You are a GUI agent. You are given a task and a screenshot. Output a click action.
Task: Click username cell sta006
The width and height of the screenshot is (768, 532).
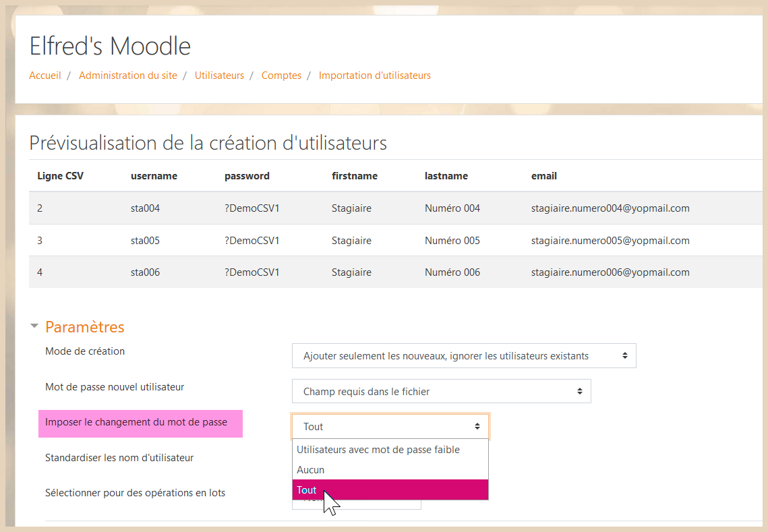[x=145, y=272]
